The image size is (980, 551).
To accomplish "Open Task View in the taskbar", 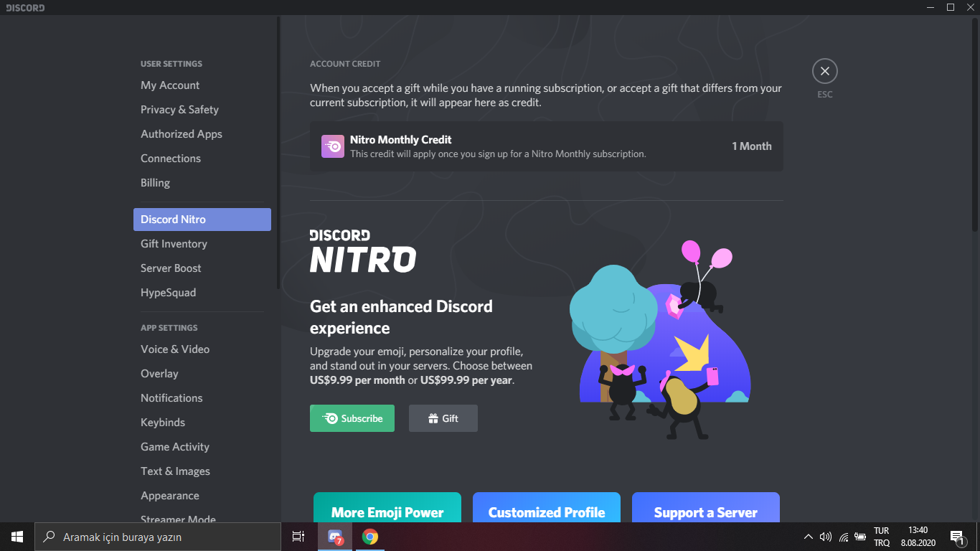I will [298, 537].
